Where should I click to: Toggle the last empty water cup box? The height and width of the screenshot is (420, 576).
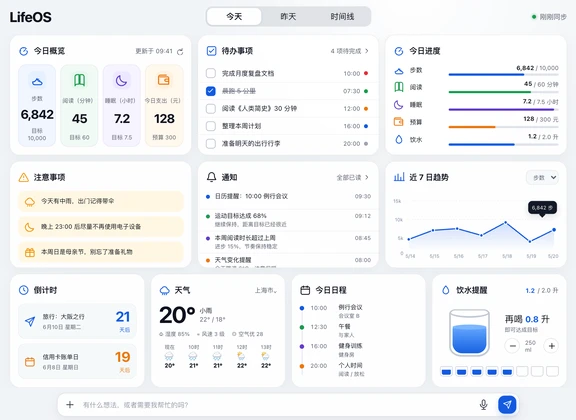click(552, 371)
